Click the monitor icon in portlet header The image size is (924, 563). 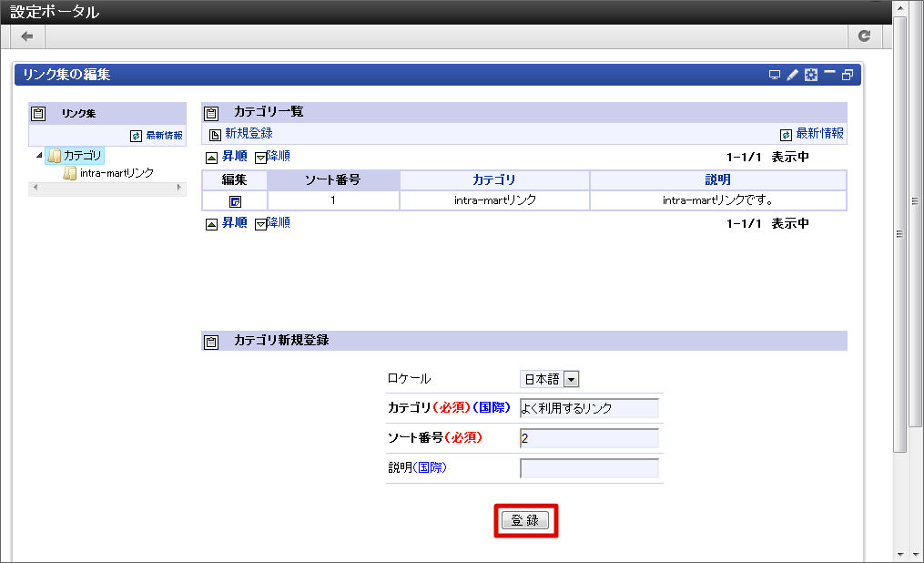[775, 75]
